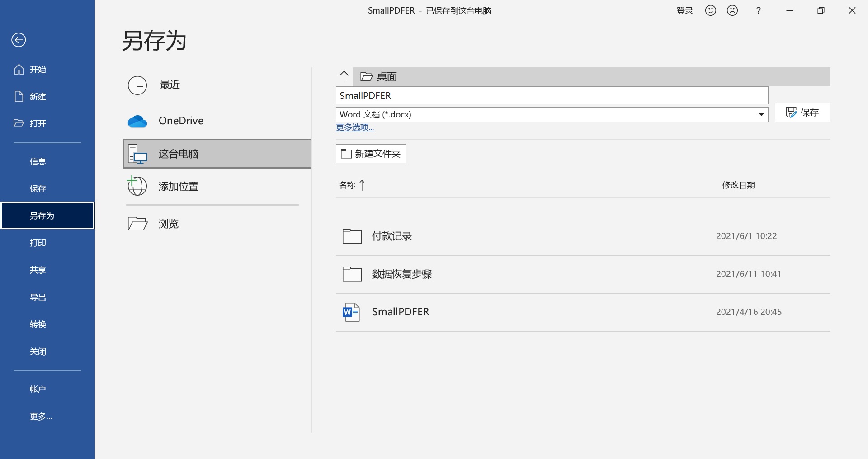The image size is (868, 459).
Task: Click the computer icon for 这台电脑
Action: pyautogui.click(x=137, y=154)
